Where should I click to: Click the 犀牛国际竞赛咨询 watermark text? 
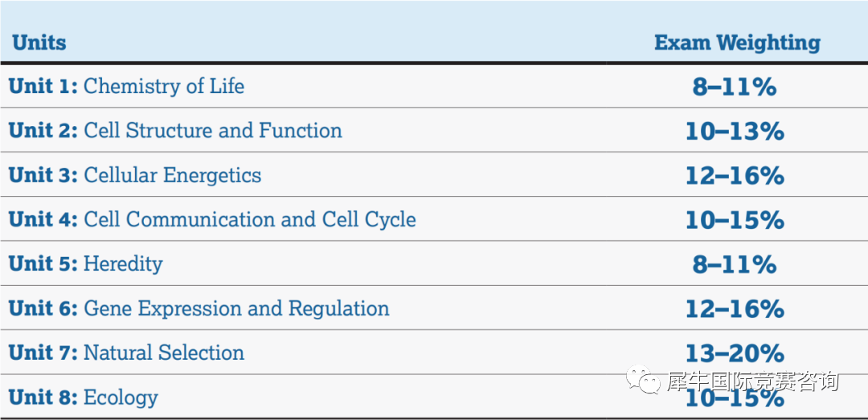(x=753, y=381)
